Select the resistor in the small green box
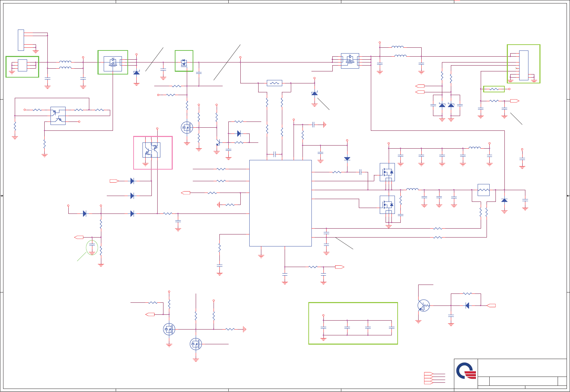Image resolution: width=570 pixels, height=392 pixels. coord(494,89)
